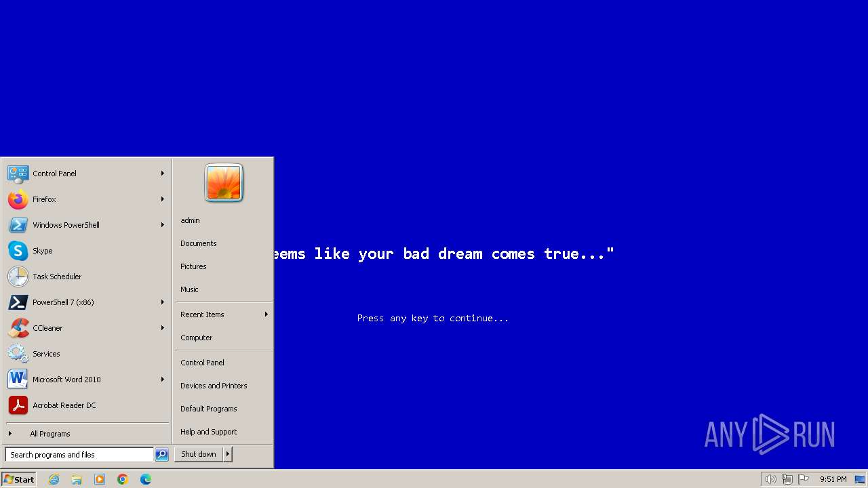The image size is (868, 488).
Task: Open Acrobat Reader DC icon
Action: click(x=18, y=405)
